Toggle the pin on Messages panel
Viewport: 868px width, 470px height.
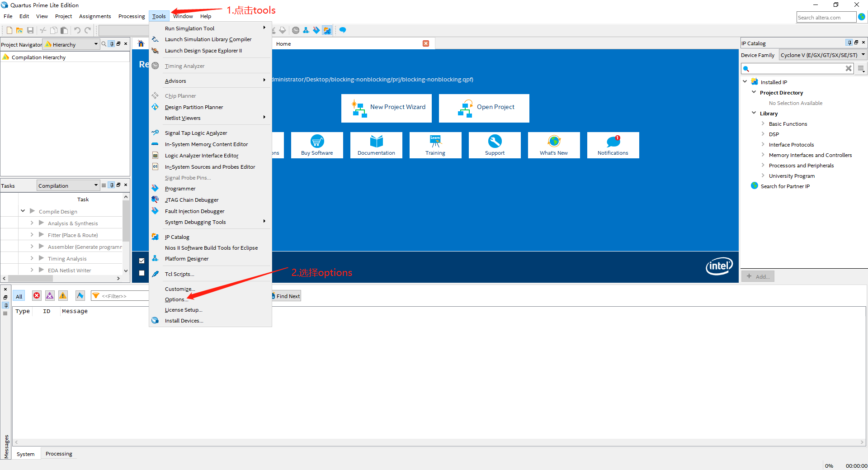5,305
